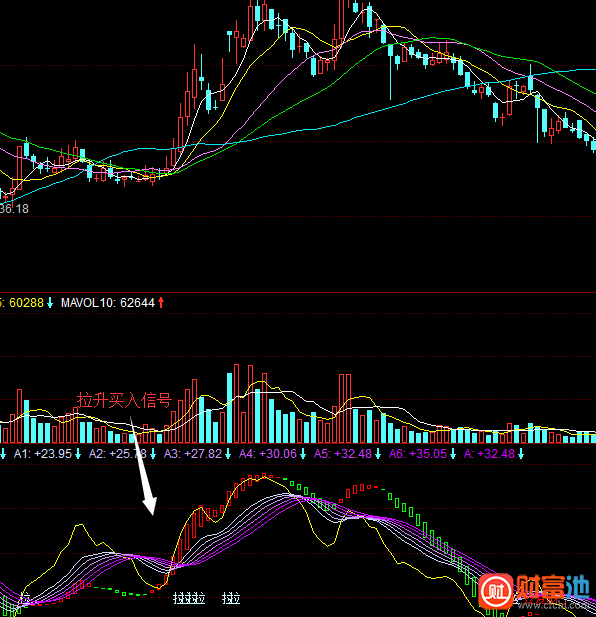Click the red up arrow beside MAVOL10 value
Viewport: 596px width, 617px height.
[x=161, y=303]
